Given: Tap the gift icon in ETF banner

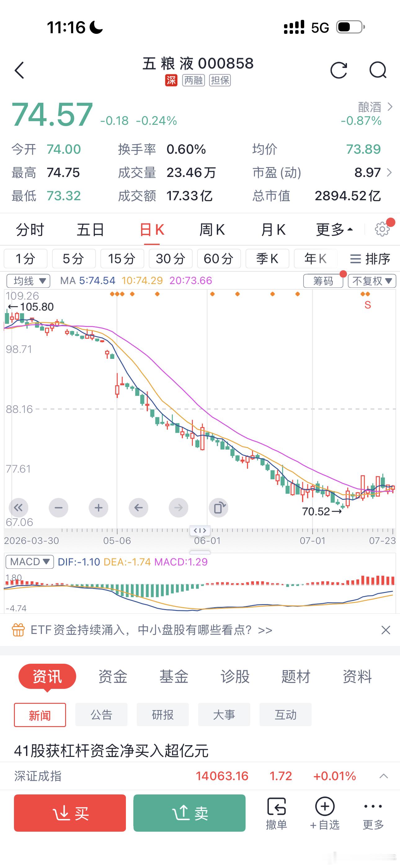Looking at the screenshot, I should (18, 630).
